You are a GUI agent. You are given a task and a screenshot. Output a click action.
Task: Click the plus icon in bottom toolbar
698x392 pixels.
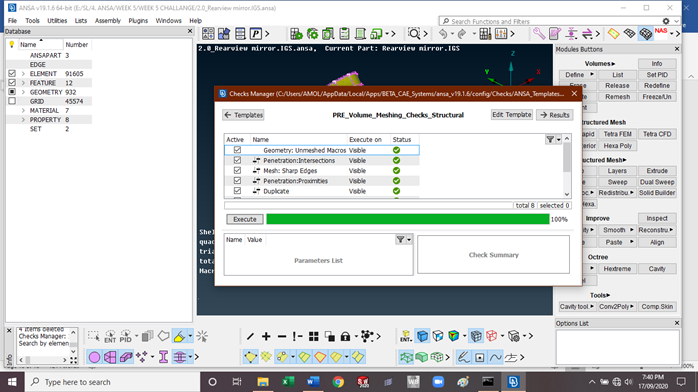point(266,336)
